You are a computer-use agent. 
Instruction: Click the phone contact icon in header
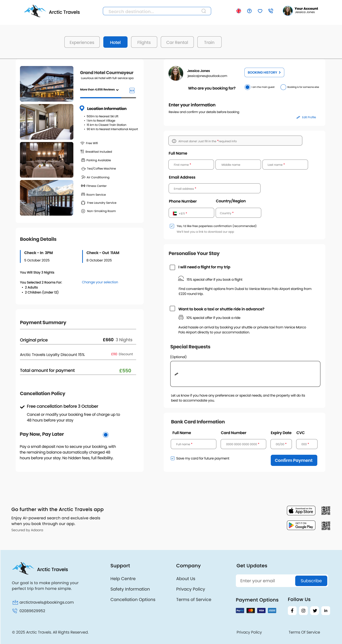[x=271, y=11]
